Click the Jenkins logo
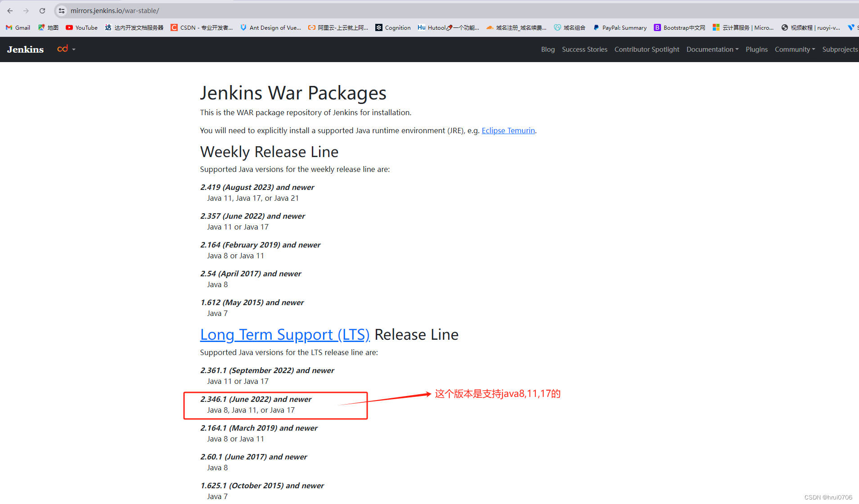 point(25,49)
